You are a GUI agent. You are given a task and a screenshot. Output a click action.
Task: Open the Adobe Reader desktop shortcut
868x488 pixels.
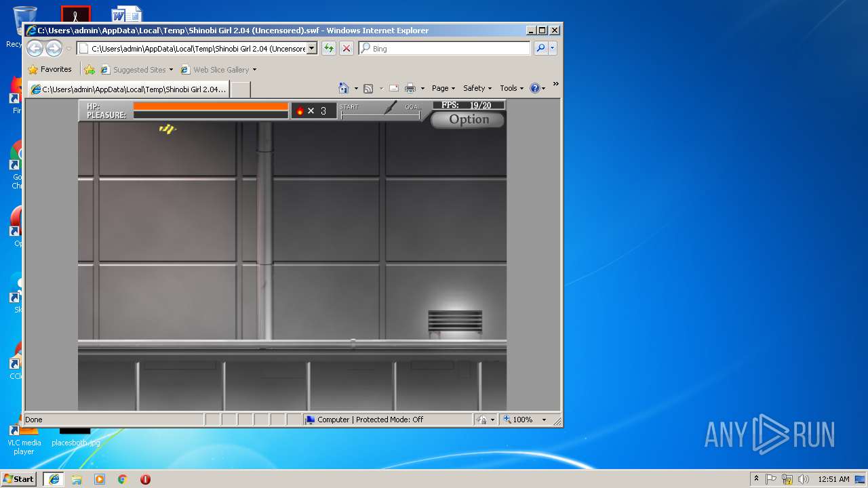tap(75, 14)
